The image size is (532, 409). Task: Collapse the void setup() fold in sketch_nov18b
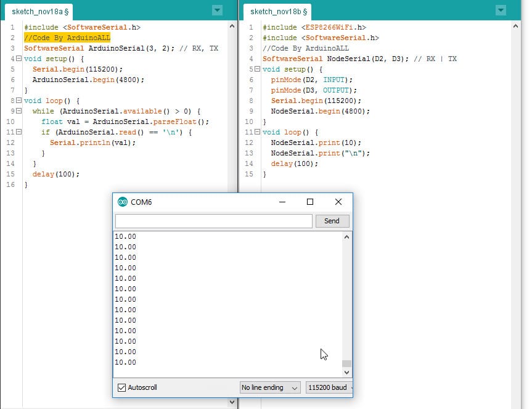(x=258, y=69)
